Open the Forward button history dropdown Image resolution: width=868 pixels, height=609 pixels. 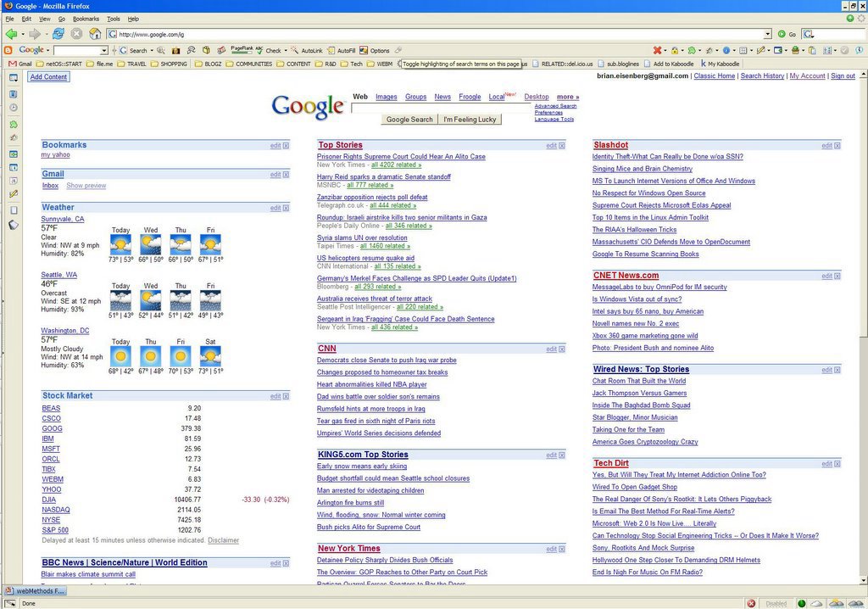pos(46,35)
